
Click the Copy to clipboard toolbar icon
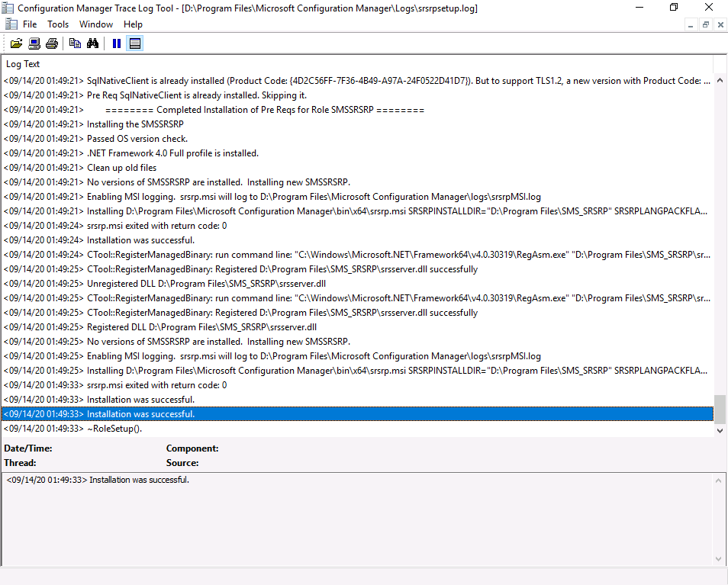pyautogui.click(x=75, y=43)
